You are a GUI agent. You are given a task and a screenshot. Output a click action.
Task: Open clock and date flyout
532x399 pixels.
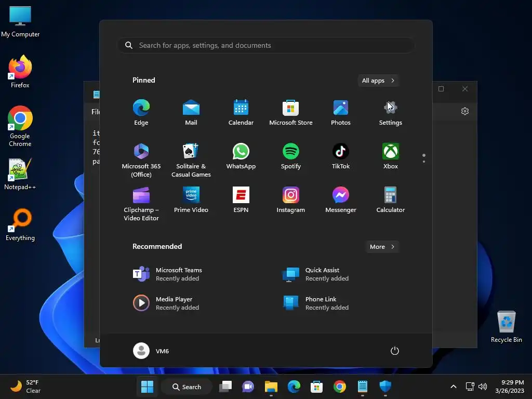pyautogui.click(x=510, y=387)
